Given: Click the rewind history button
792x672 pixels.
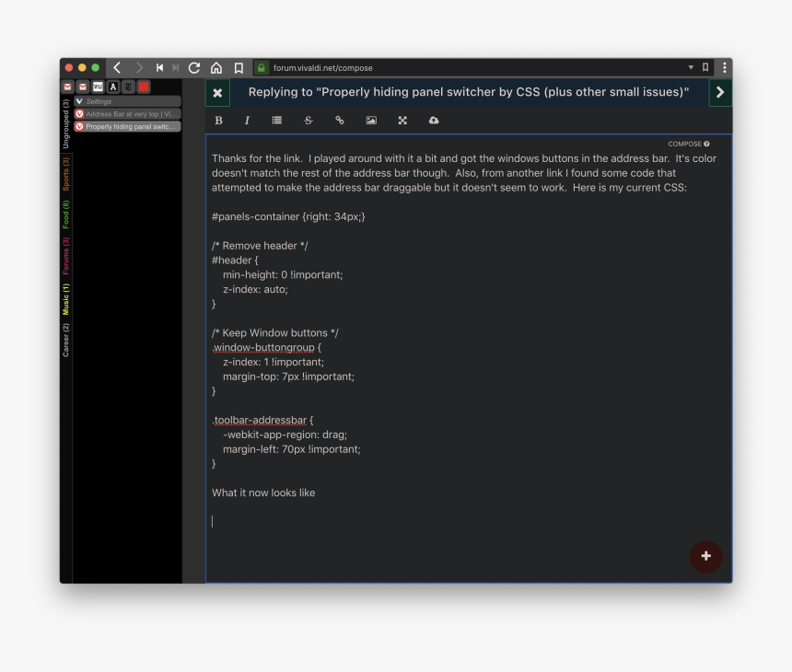Looking at the screenshot, I should pyautogui.click(x=159, y=67).
